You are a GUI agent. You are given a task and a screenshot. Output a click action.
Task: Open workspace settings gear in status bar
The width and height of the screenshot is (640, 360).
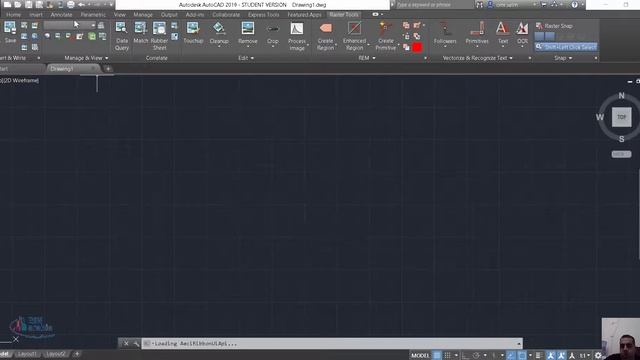point(598,356)
